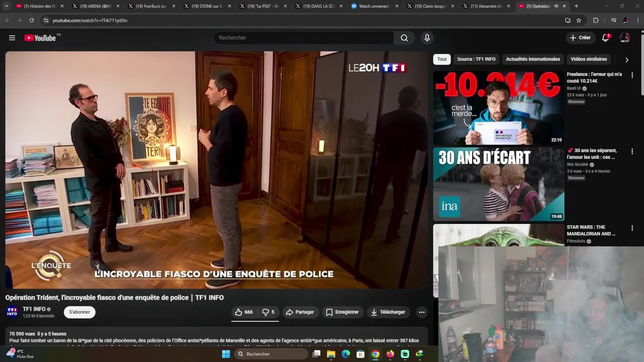
Task: Open options for the 30 ans video
Action: pos(632,151)
